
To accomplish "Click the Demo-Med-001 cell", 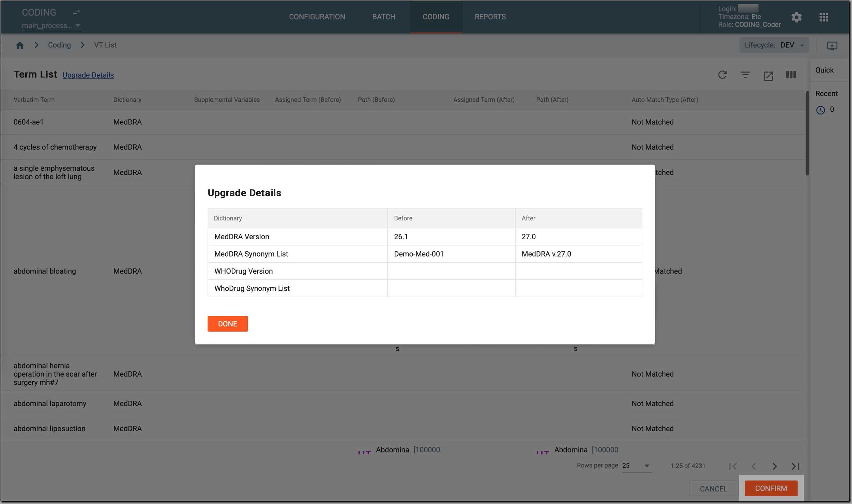I will [451, 254].
